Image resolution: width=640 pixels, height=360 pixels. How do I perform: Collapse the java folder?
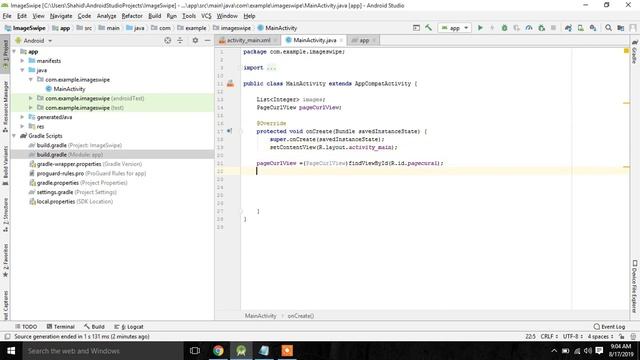[x=22, y=70]
